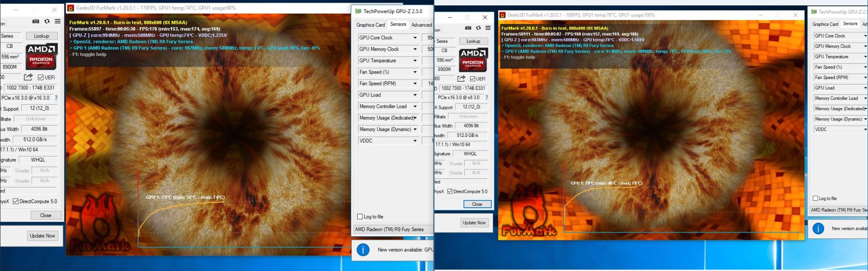Click GPU-Z 2.5.0 title bar icon in left capture
Screen dimensions: 868x271
[359, 11]
